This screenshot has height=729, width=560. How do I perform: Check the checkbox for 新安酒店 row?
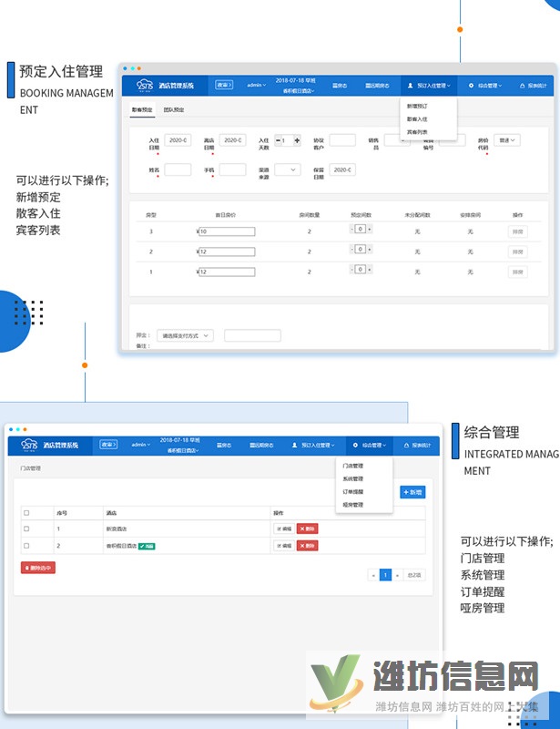click(x=26, y=529)
